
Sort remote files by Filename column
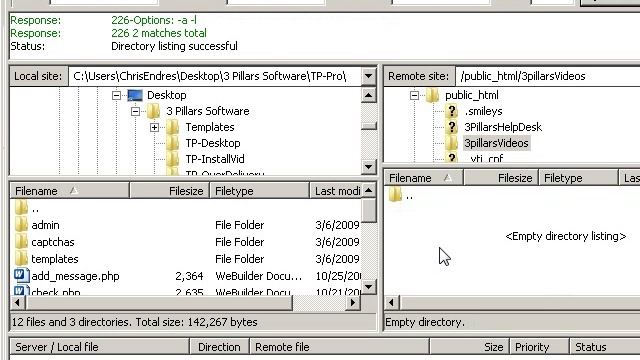(x=424, y=178)
